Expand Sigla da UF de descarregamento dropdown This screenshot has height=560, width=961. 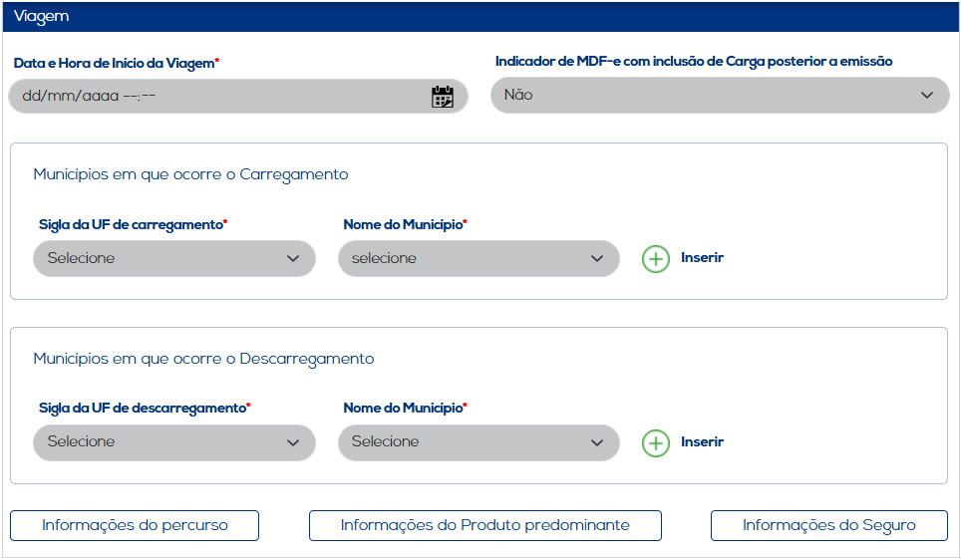coord(174,441)
